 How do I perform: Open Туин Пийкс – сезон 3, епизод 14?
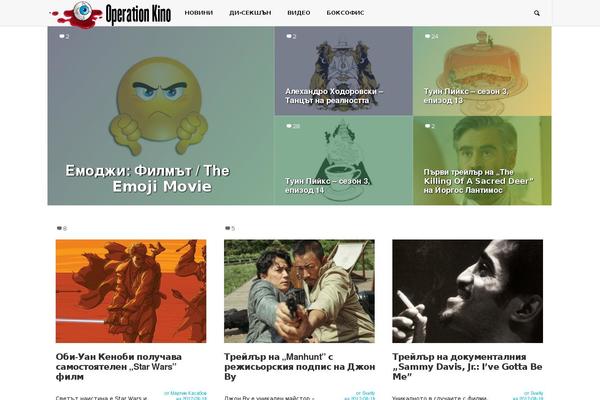[x=327, y=186]
